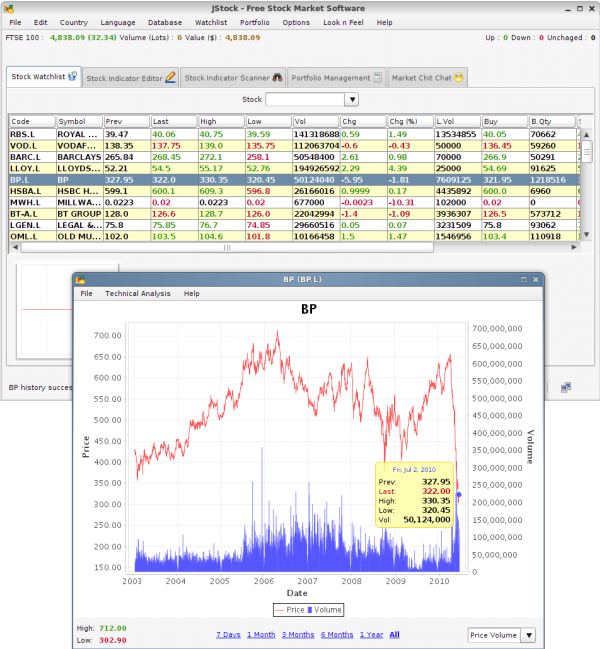Show the 1 Year chart range

tap(371, 635)
